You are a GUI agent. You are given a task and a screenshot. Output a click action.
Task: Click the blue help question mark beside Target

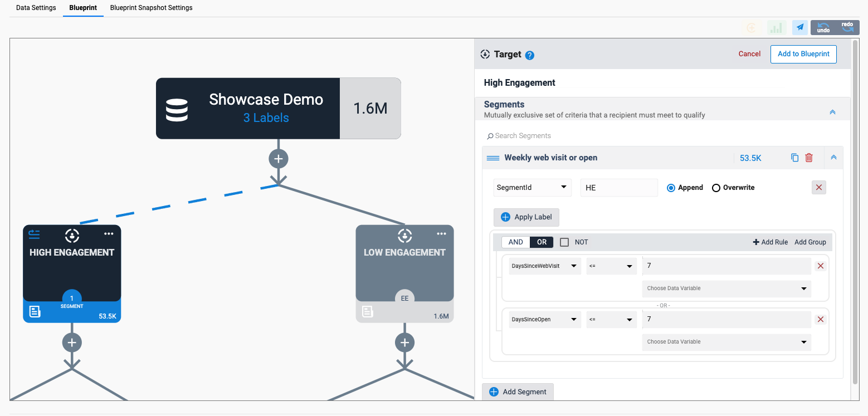click(530, 55)
